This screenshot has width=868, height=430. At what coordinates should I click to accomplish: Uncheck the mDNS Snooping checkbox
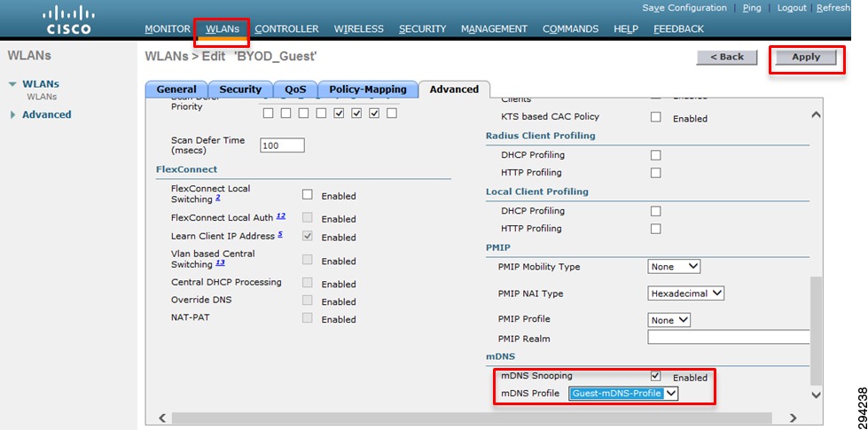656,376
